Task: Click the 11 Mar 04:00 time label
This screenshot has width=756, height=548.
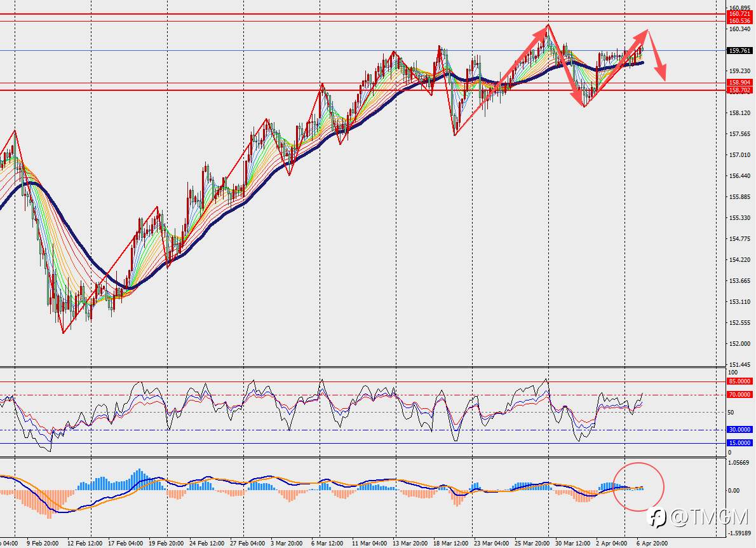Action: tap(368, 543)
